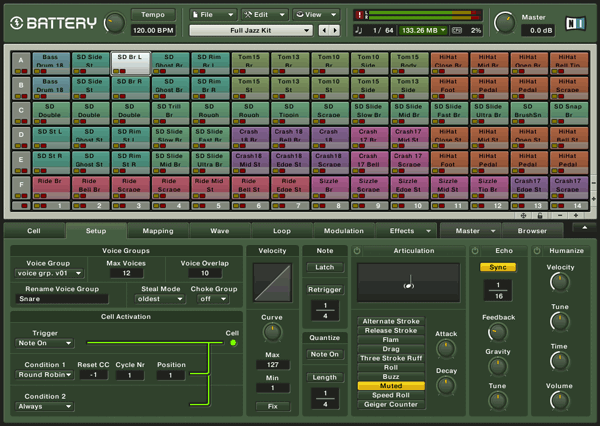The width and height of the screenshot is (600, 426).
Task: Select Three Stroke Ruff articulation
Action: [x=391, y=358]
